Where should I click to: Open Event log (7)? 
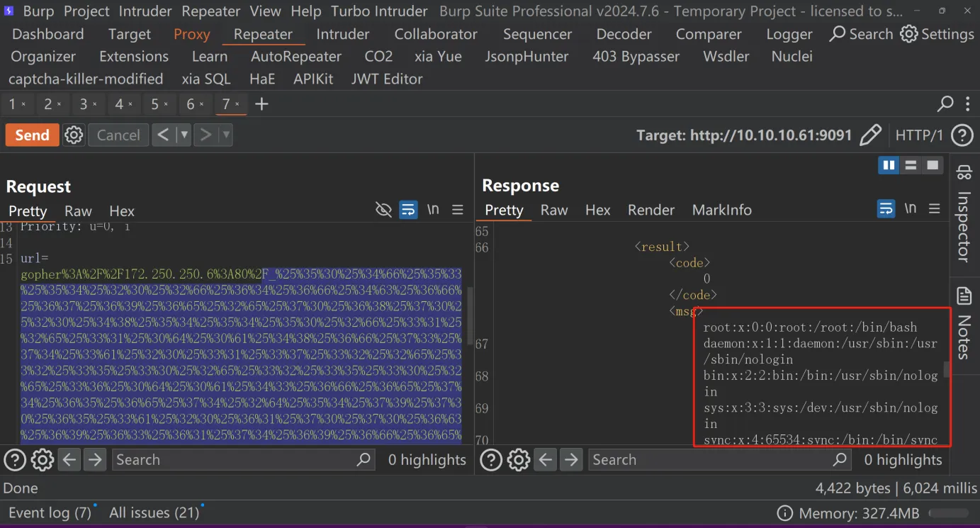coord(50,513)
